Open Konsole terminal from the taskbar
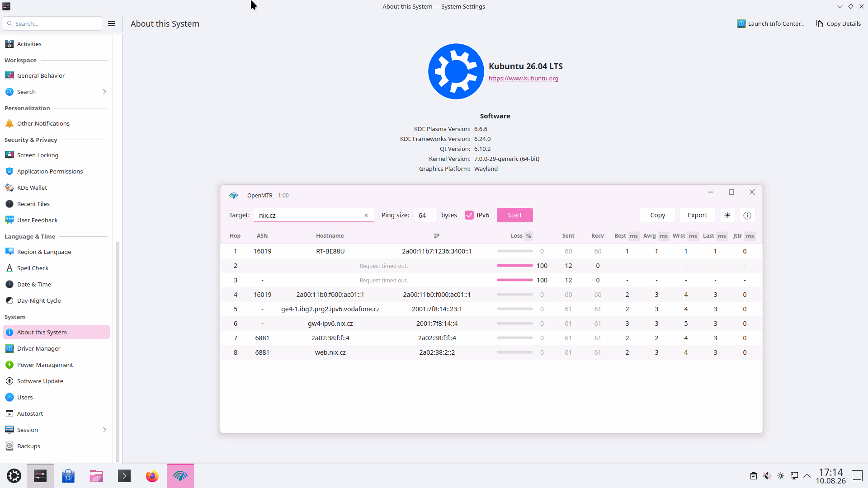 [124, 476]
